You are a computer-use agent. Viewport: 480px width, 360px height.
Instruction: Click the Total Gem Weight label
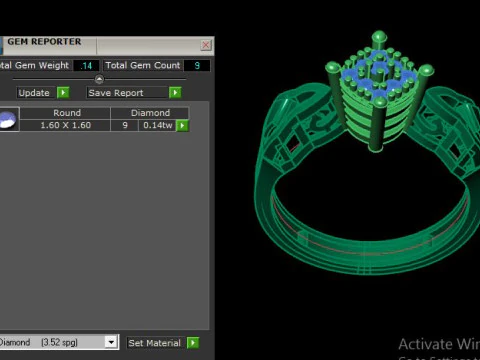34,65
